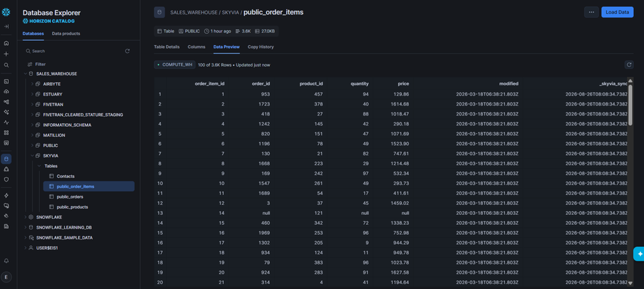Open the user avatar labeled E
Screen dimensions: 644x289
click(6, 277)
